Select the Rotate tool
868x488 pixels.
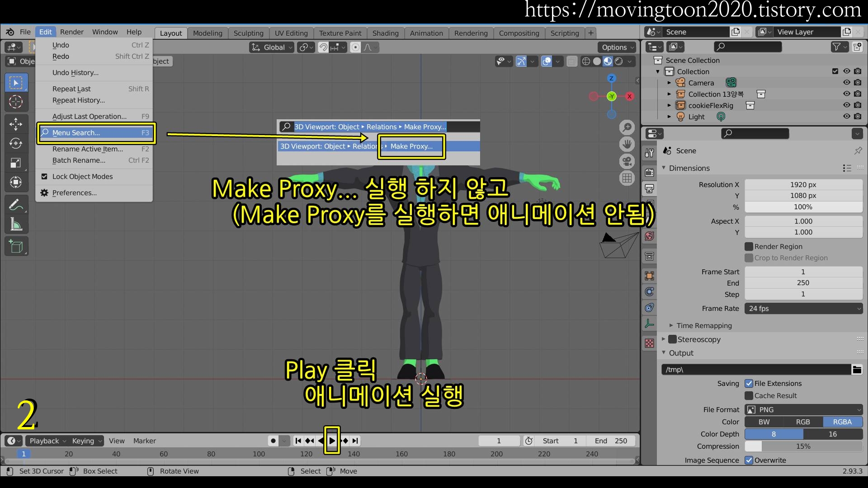tap(16, 144)
